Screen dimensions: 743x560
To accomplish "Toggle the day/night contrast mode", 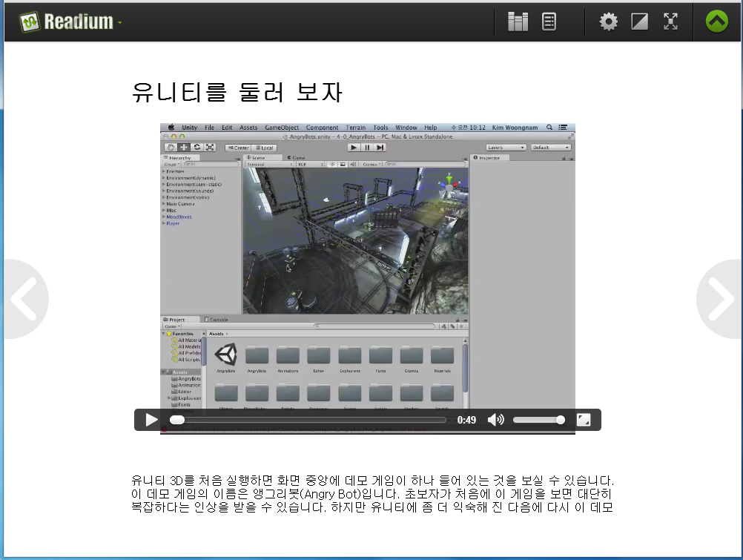I will click(x=639, y=22).
